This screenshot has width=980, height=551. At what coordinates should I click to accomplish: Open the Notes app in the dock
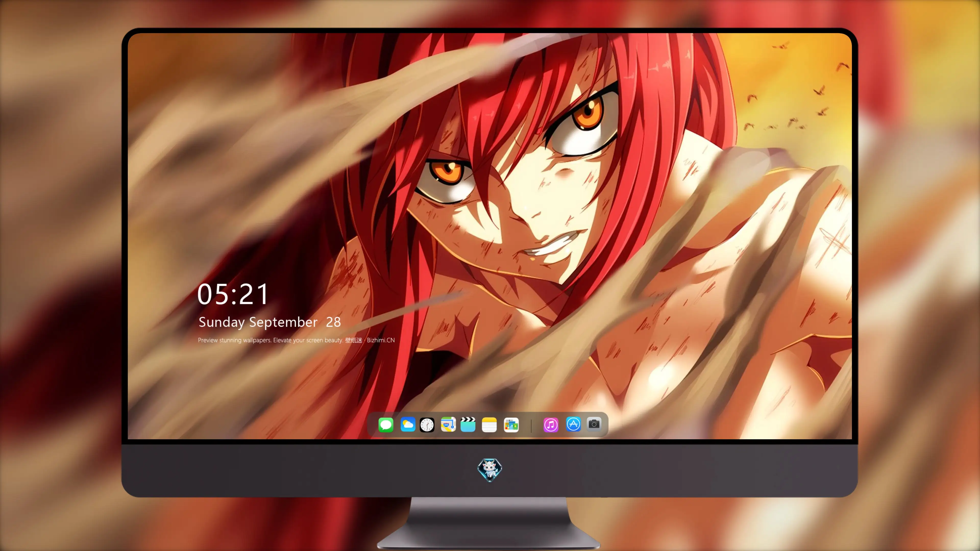(x=489, y=425)
